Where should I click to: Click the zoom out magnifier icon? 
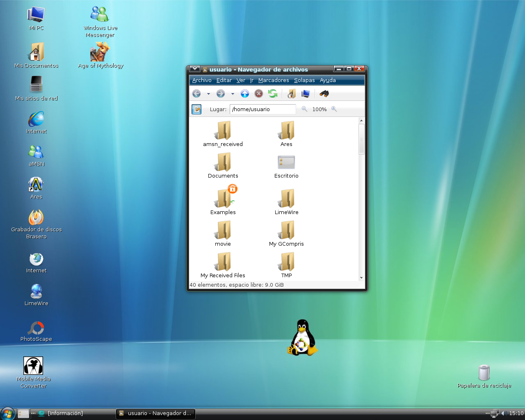304,109
